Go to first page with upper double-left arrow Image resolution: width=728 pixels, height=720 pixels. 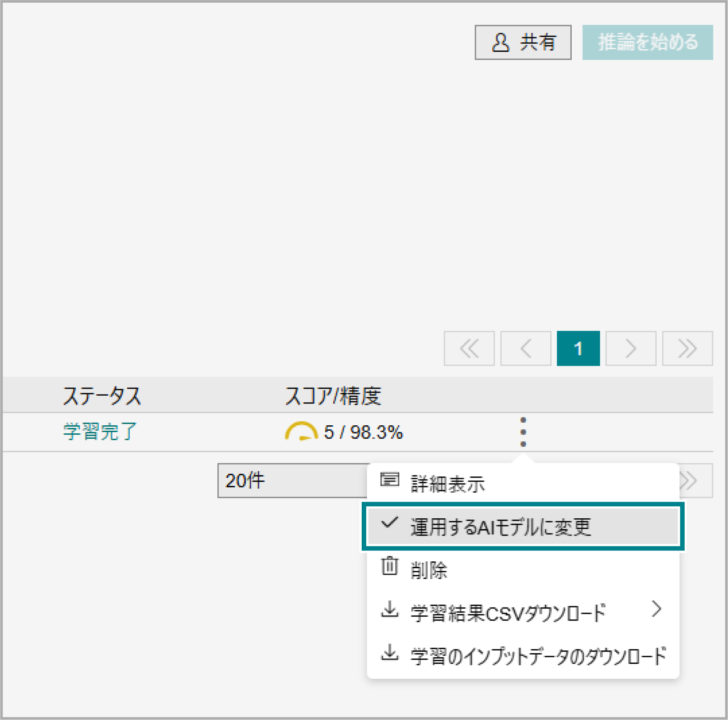[x=469, y=348]
